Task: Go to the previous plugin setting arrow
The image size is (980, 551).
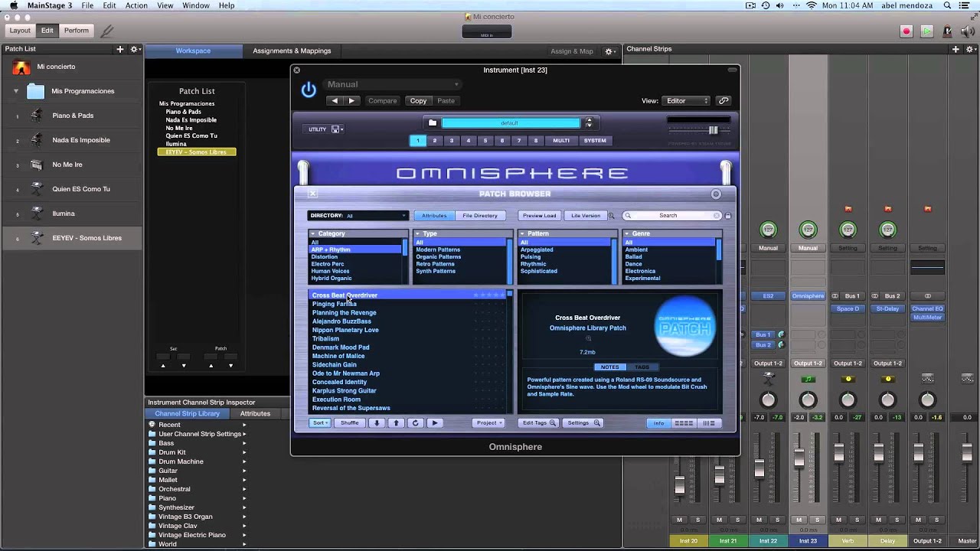Action: click(335, 101)
